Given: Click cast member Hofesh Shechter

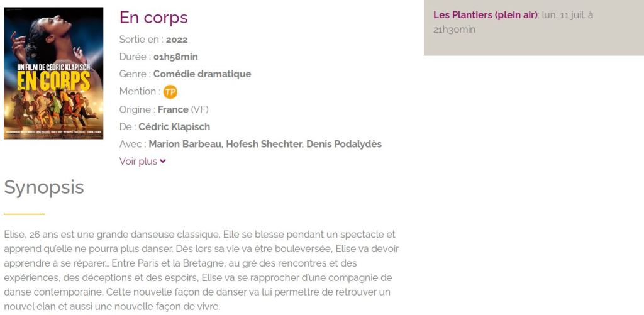Looking at the screenshot, I should click(264, 144).
